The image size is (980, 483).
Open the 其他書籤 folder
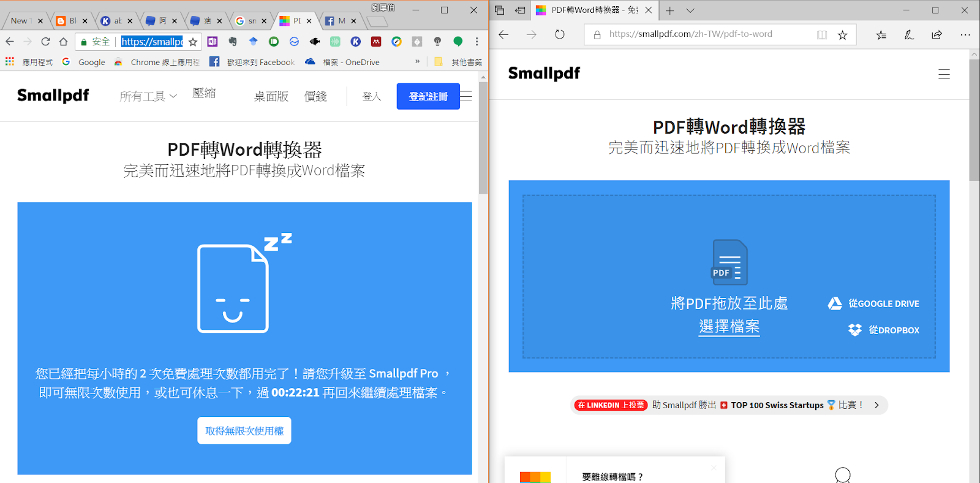458,62
